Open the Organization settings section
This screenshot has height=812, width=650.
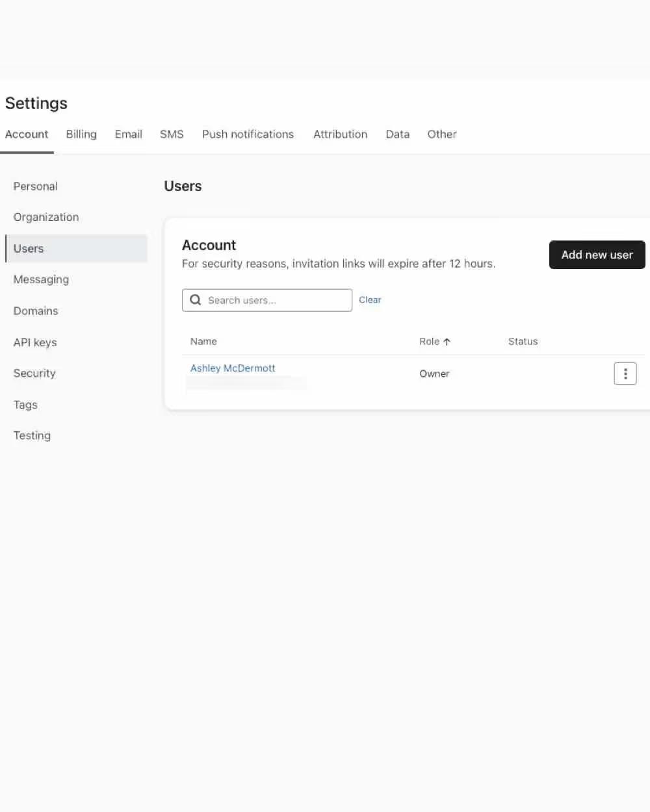click(x=46, y=217)
